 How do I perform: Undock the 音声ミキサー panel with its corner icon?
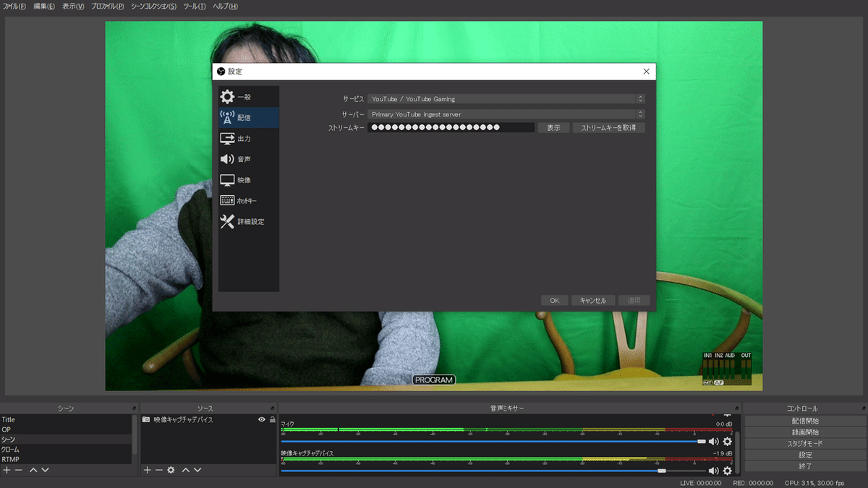pyautogui.click(x=737, y=408)
